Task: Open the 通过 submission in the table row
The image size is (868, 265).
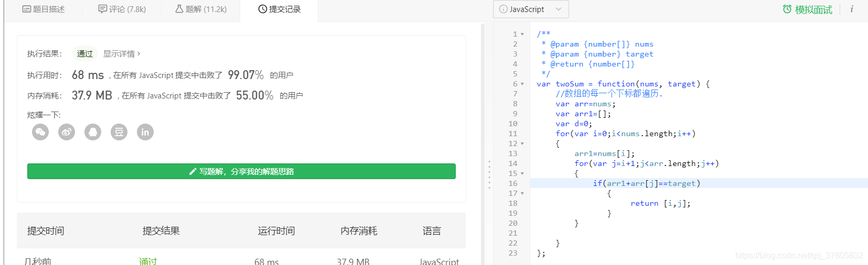Action: click(148, 261)
